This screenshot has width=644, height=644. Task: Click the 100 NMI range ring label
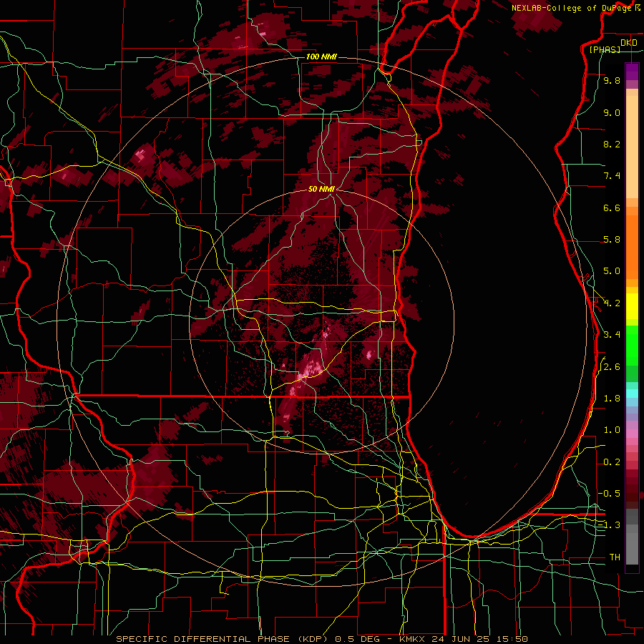(321, 57)
